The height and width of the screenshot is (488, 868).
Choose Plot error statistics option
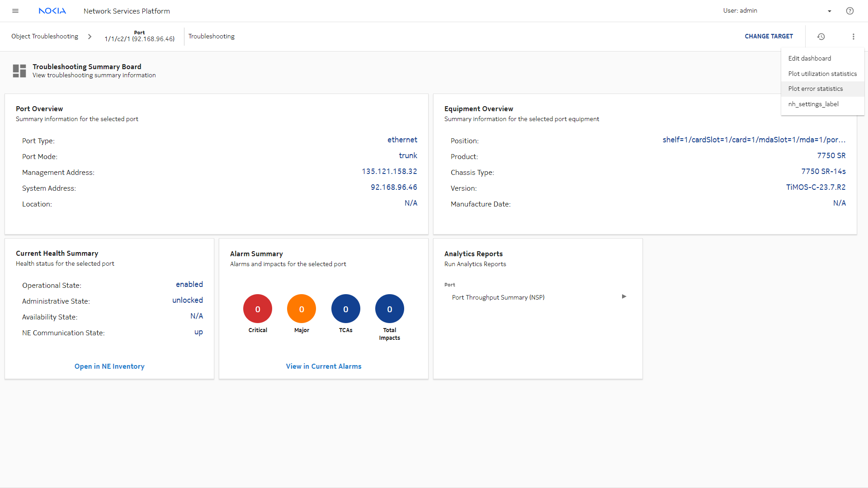816,89
